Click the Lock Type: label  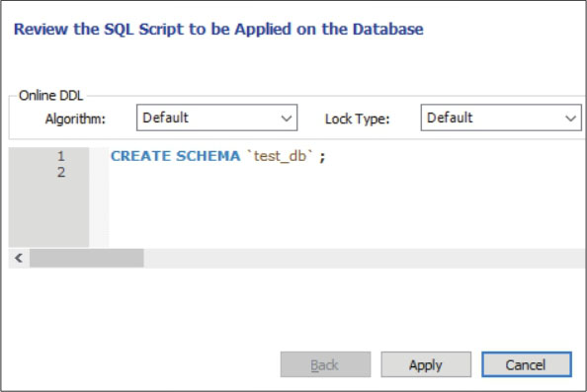click(x=357, y=118)
